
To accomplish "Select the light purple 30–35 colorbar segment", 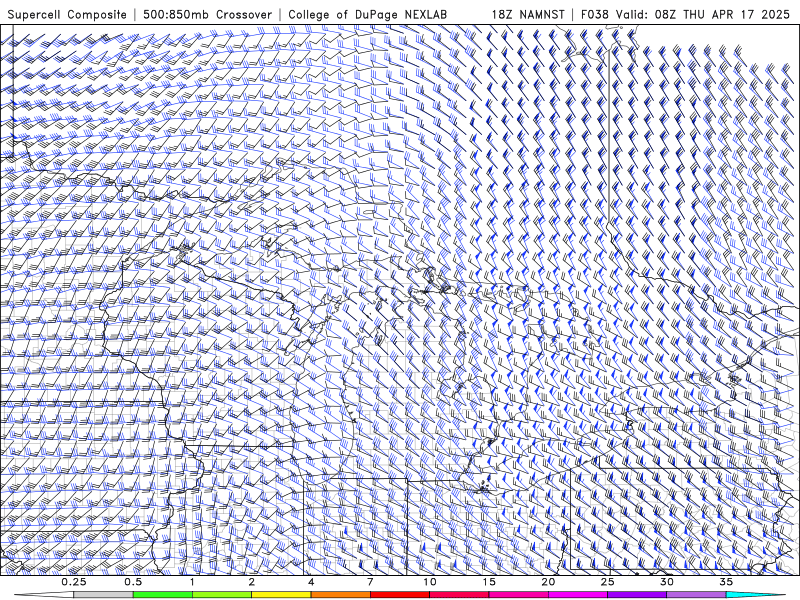I will (696, 595).
